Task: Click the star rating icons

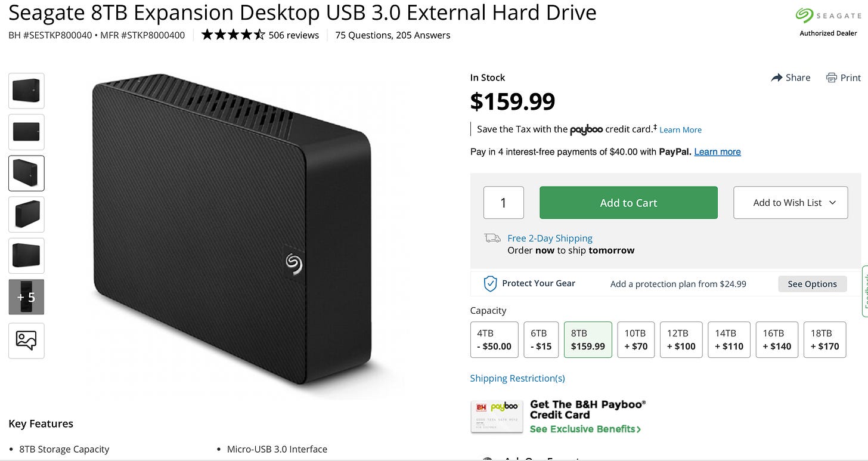Action: click(x=233, y=35)
